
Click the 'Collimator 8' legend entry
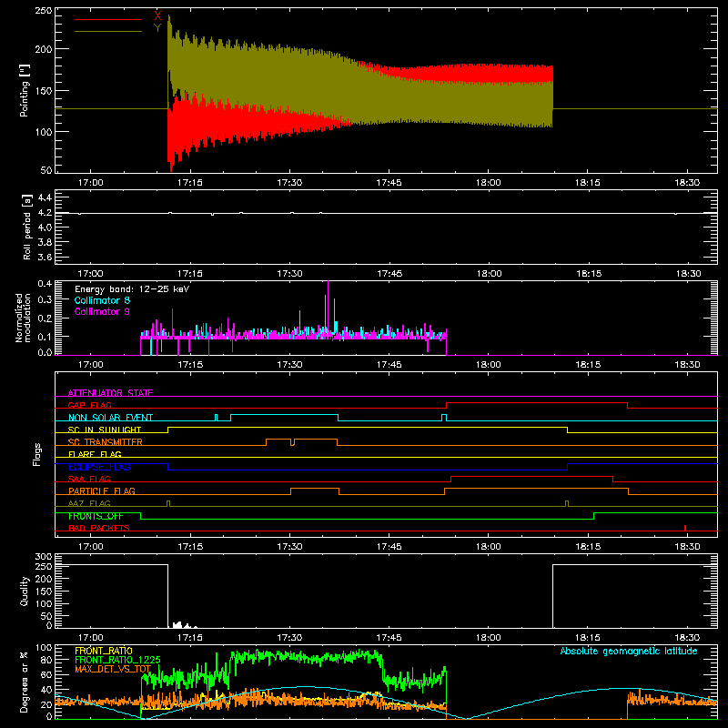(102, 300)
